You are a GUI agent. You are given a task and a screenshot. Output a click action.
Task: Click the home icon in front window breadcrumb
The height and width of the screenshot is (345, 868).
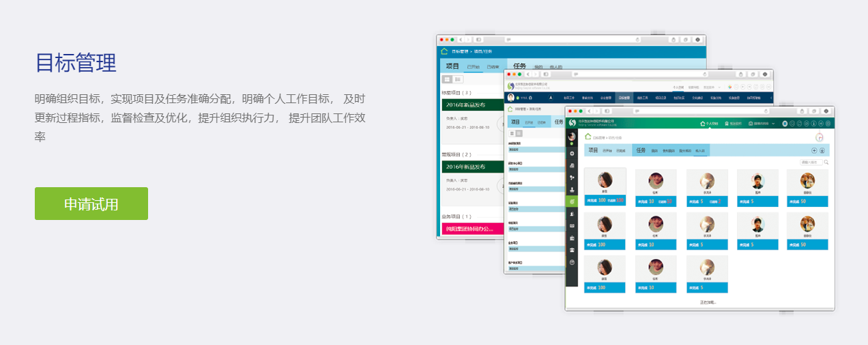coord(588,137)
